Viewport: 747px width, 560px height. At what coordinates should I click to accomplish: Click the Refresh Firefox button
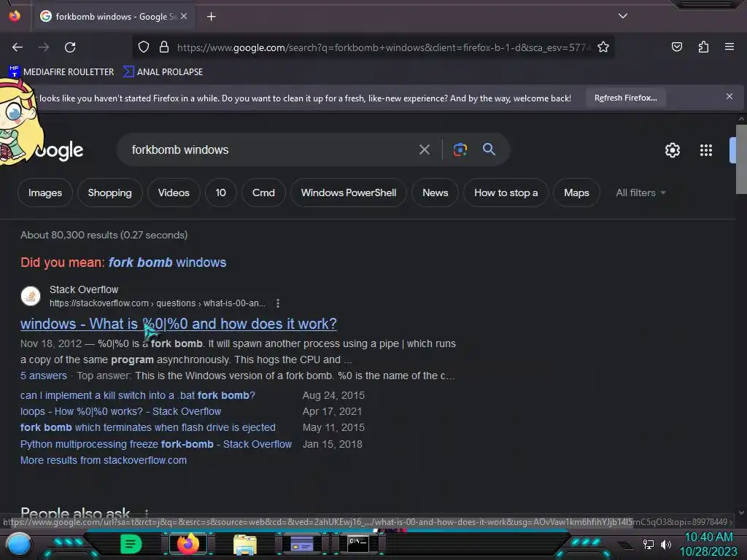click(625, 98)
